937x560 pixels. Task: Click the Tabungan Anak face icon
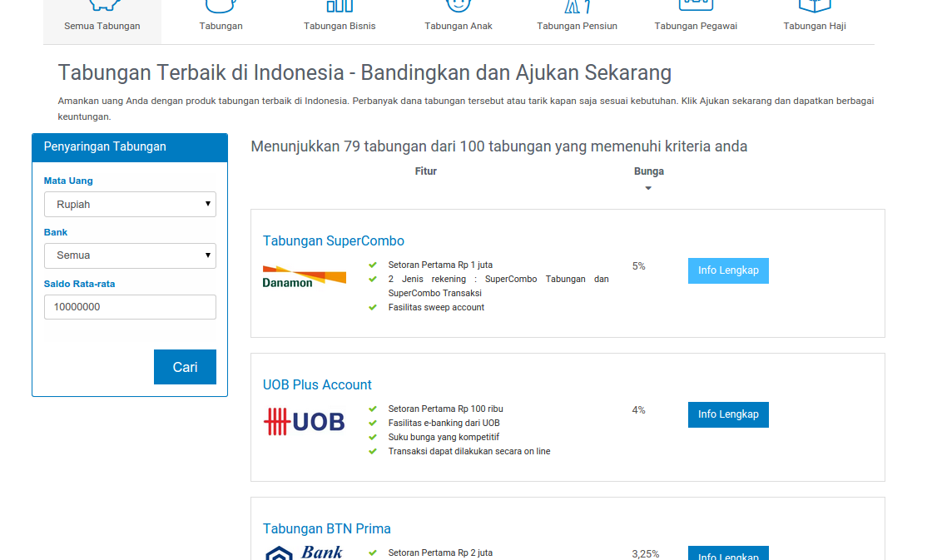459,5
